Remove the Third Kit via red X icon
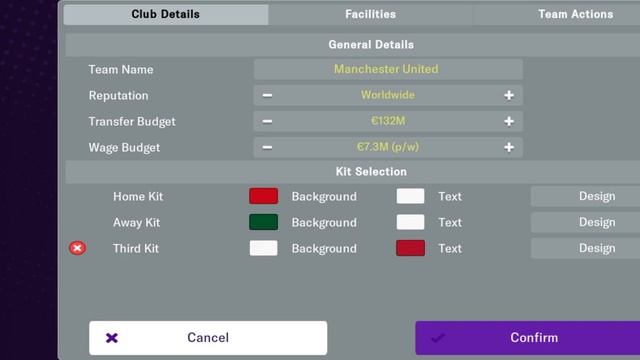640x360 pixels. pyautogui.click(x=77, y=248)
